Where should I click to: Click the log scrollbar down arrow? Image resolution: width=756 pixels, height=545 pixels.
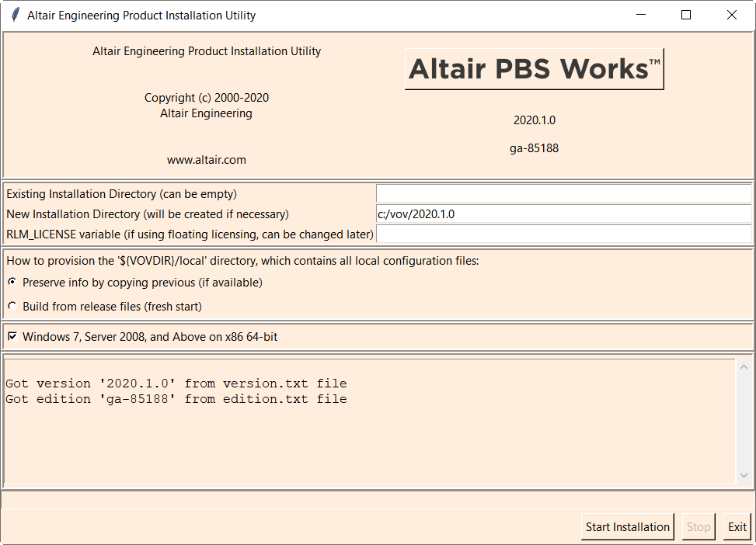click(744, 475)
